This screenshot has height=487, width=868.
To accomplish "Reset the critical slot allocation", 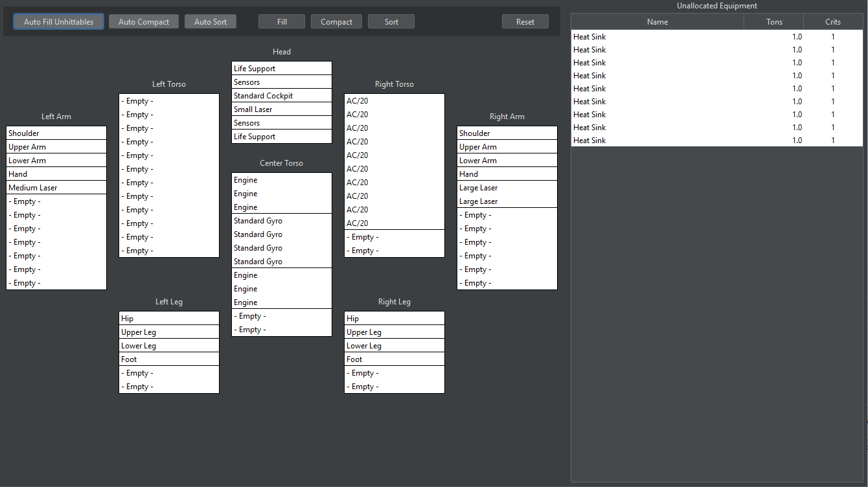I will (x=525, y=21).
